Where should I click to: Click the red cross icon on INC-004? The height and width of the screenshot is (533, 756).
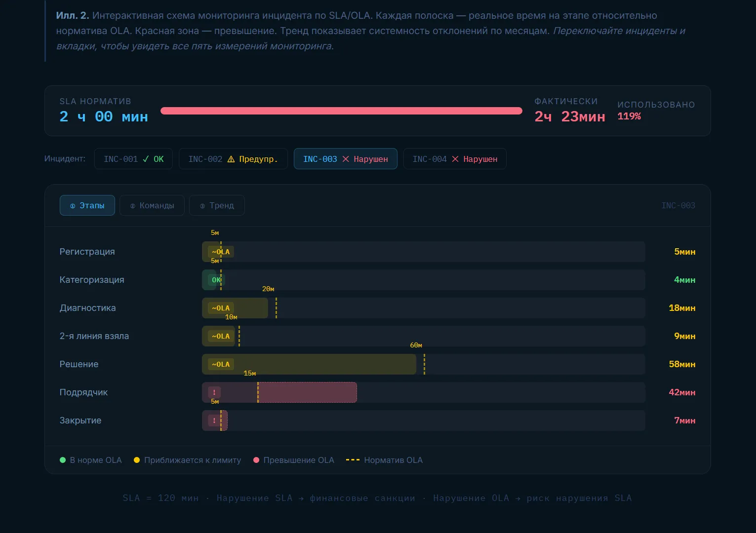[455, 159]
